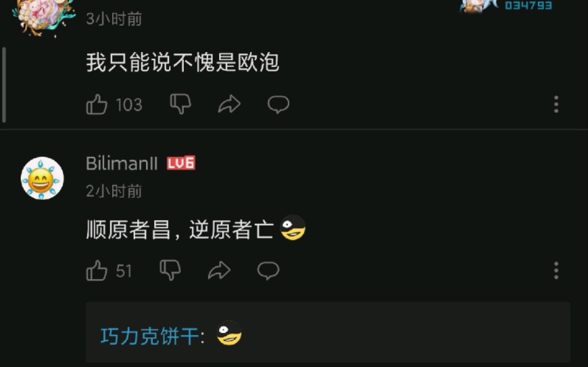The image size is (588, 367).
Task: Open more options for the 103-like comment
Action: pos(556,104)
